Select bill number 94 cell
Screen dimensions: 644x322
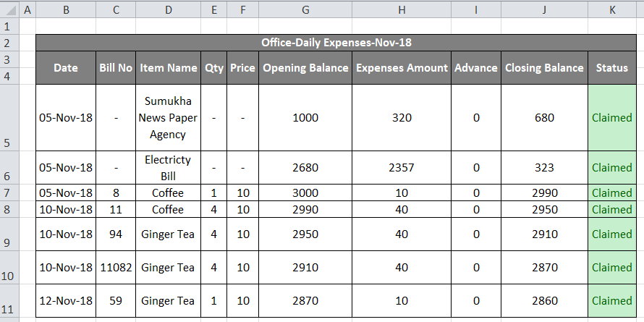click(116, 234)
